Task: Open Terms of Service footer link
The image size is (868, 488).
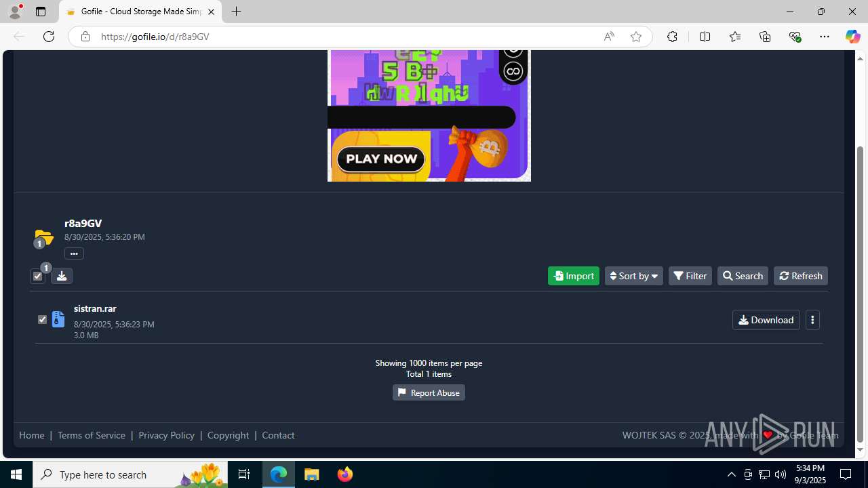Action: (92, 435)
